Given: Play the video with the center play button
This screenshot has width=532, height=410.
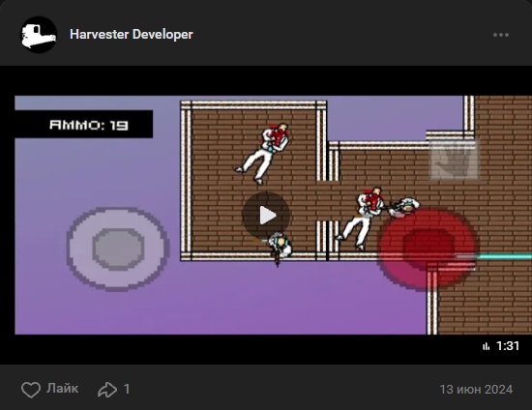Looking at the screenshot, I should pyautogui.click(x=266, y=216).
